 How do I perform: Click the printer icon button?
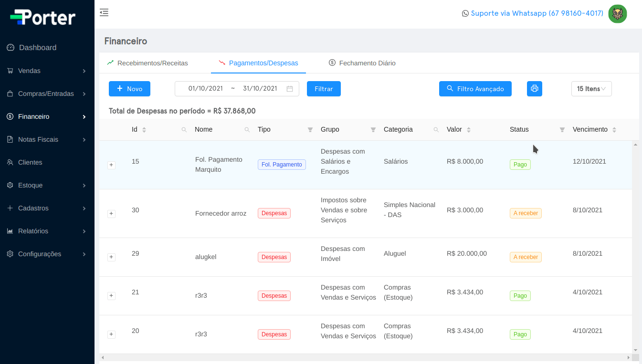[x=534, y=89]
